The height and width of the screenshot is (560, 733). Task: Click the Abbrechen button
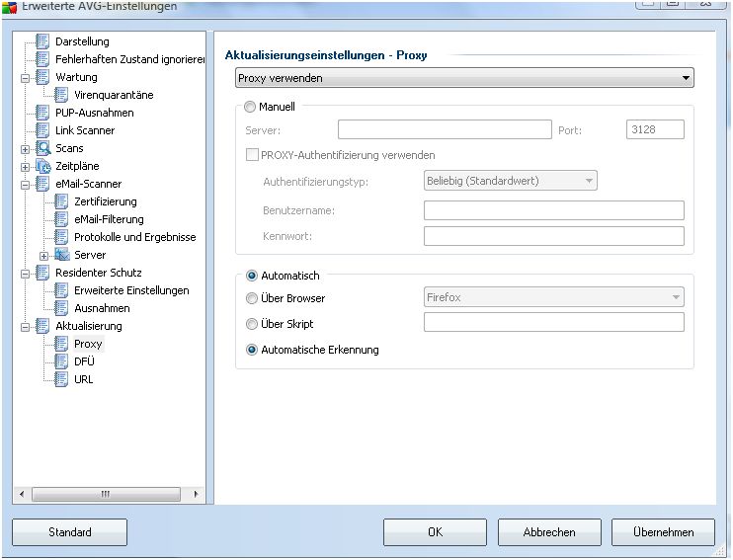[x=549, y=532]
